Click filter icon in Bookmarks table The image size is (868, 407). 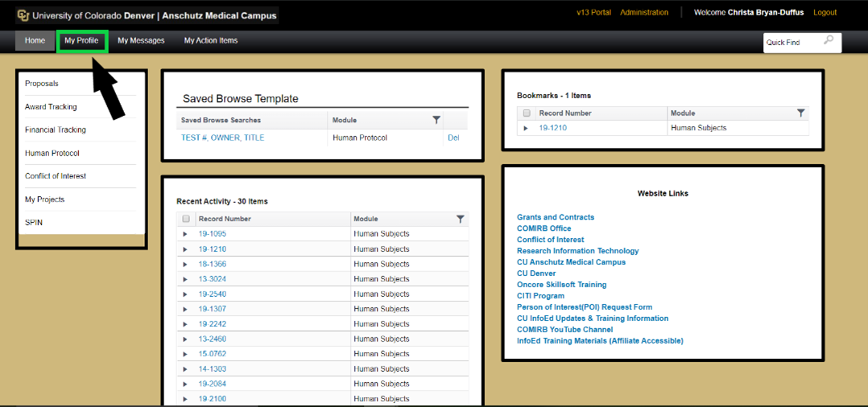[800, 113]
